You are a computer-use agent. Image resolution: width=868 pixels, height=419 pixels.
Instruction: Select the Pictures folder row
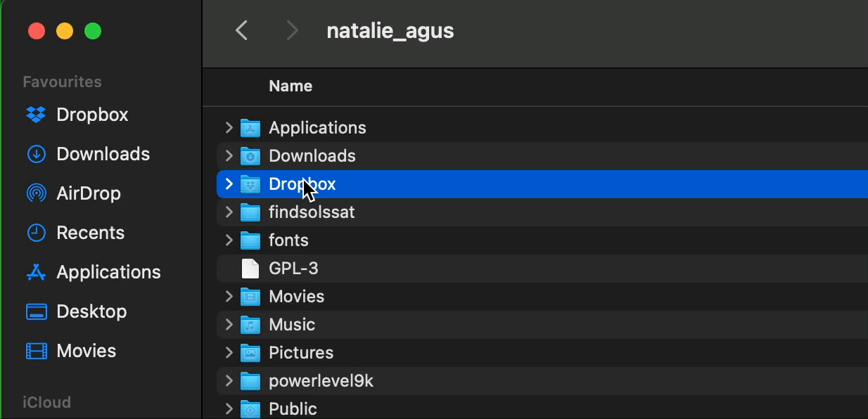(542, 353)
